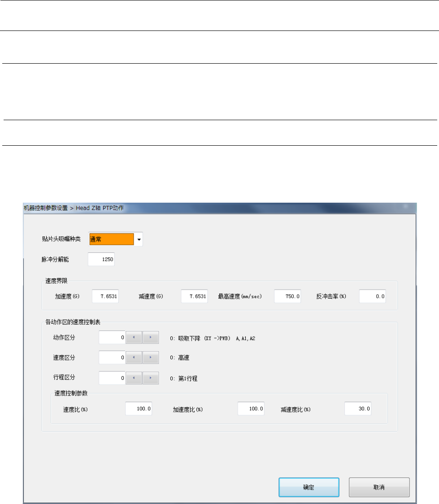Click the 脉冲分解能 input field
This screenshot has height=504, width=439.
pyautogui.click(x=101, y=259)
